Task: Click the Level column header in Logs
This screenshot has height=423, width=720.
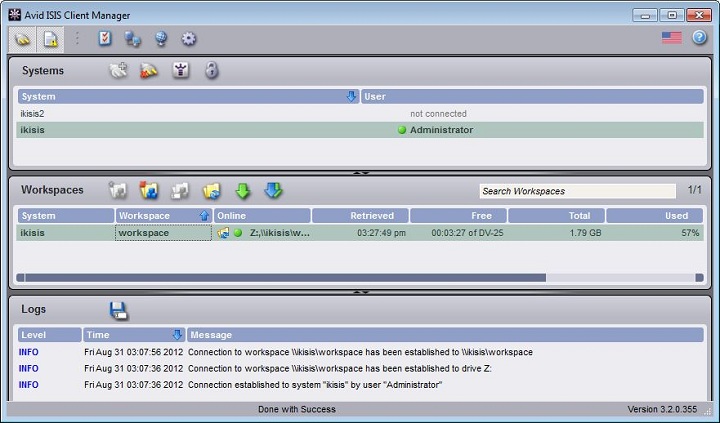Action: (x=50, y=335)
